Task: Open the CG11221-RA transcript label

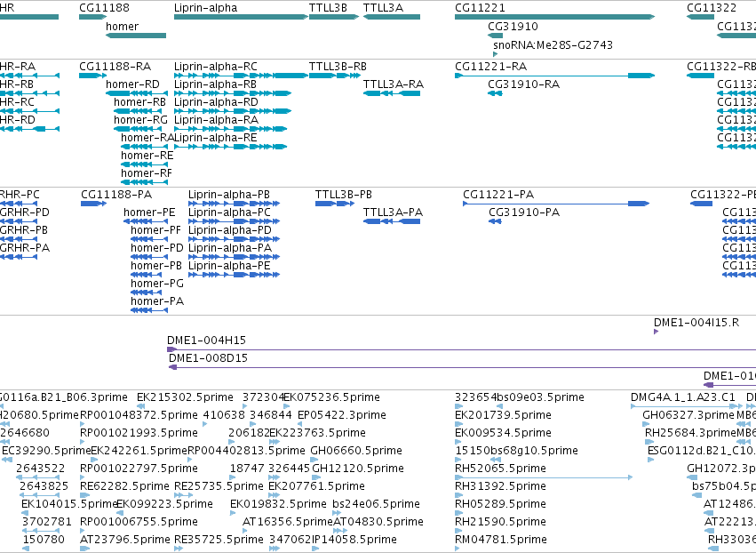Action: point(490,66)
